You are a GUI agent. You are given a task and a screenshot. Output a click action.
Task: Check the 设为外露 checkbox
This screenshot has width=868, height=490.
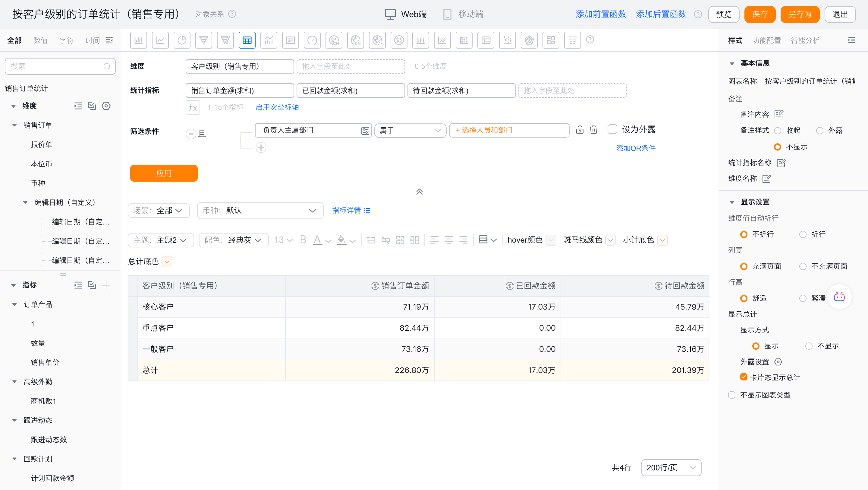click(612, 129)
